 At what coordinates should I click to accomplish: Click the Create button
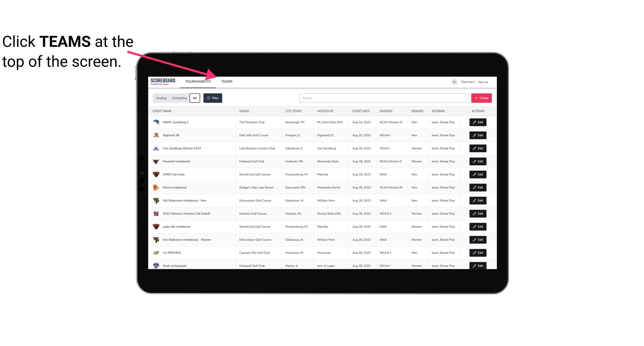coord(481,98)
